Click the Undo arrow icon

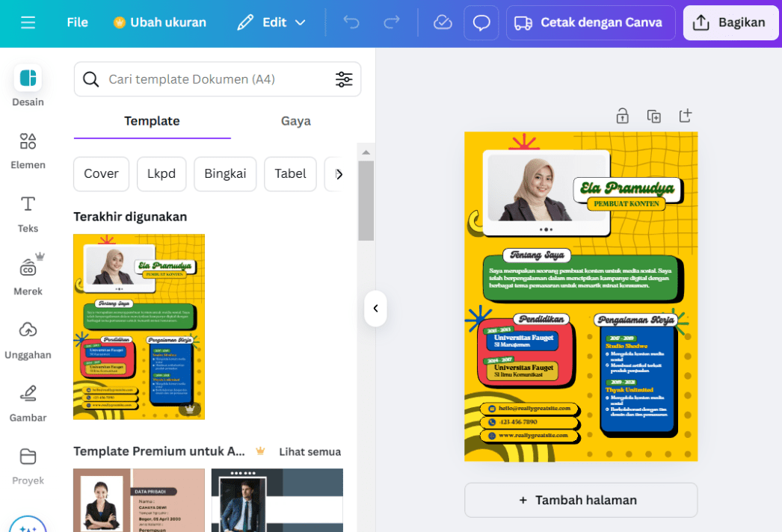pos(351,22)
